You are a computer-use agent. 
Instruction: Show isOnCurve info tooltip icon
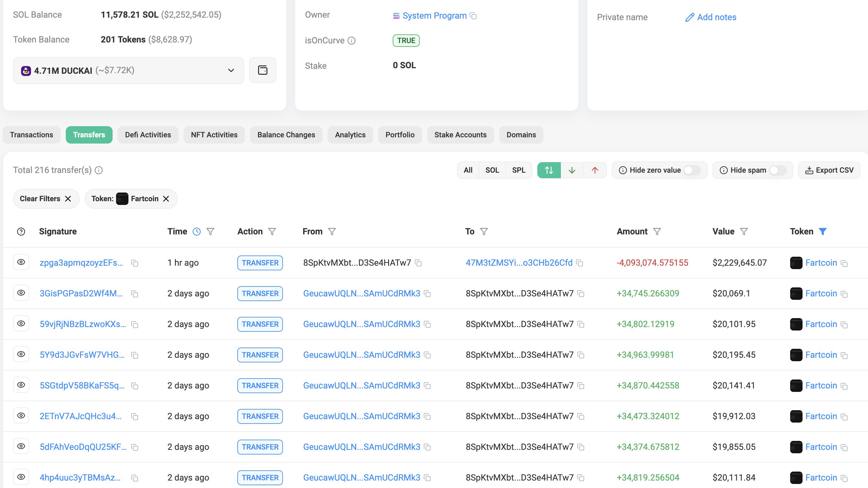pos(351,41)
